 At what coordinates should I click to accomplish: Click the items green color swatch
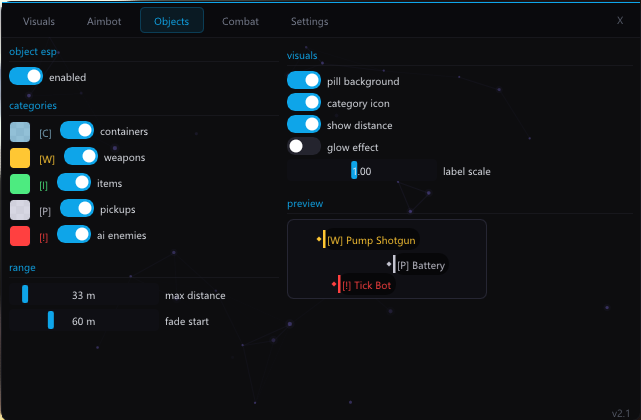click(19, 184)
